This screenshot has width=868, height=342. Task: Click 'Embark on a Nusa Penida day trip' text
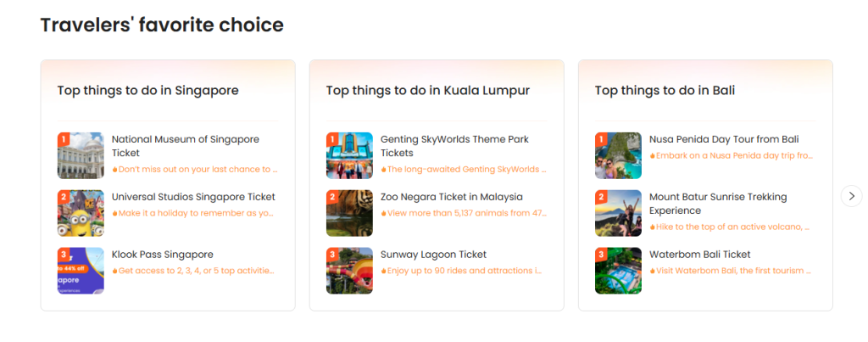click(731, 156)
